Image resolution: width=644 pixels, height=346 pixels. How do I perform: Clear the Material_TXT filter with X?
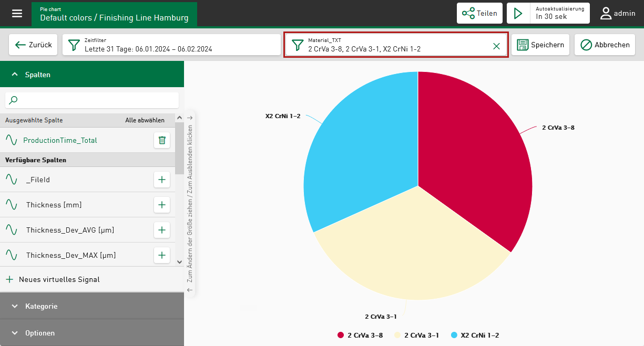(x=496, y=46)
